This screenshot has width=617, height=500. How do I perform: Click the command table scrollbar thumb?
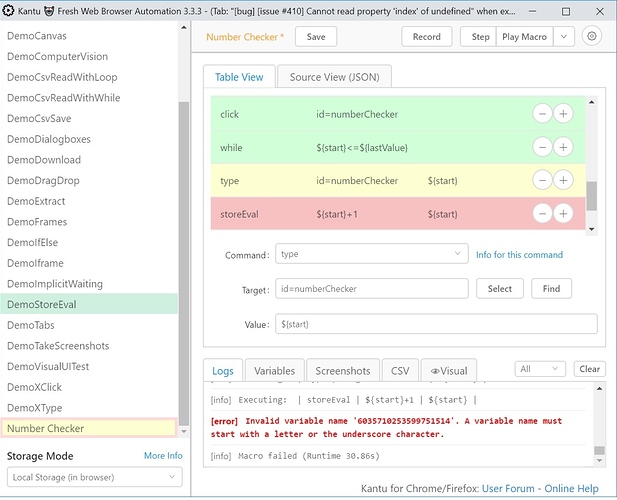(x=591, y=196)
